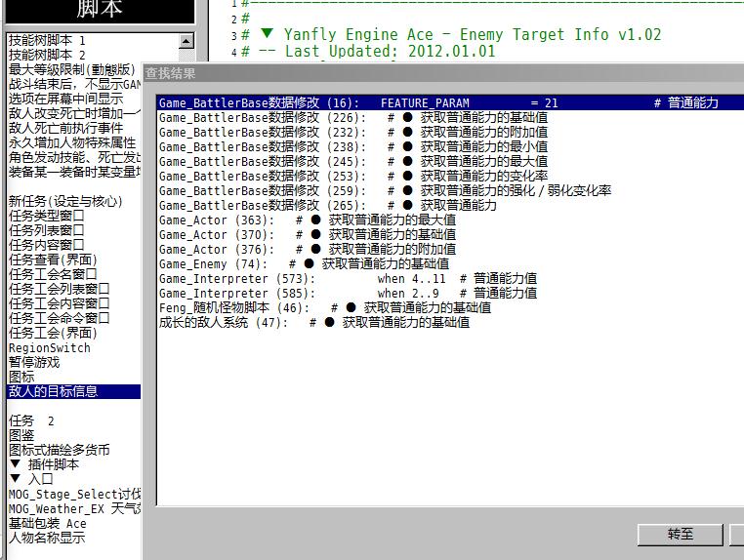
Task: Select script 战斗结束后,不显示GAM
Action: point(74,85)
